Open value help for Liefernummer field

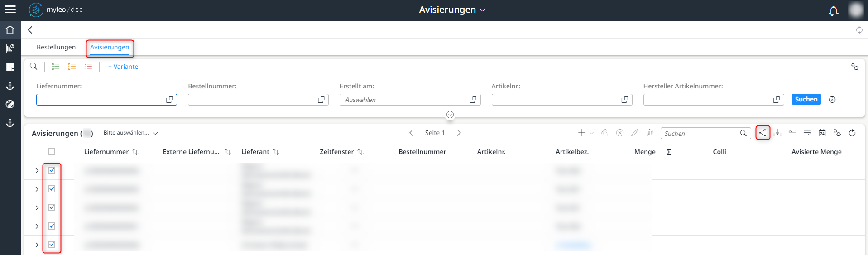(x=169, y=100)
